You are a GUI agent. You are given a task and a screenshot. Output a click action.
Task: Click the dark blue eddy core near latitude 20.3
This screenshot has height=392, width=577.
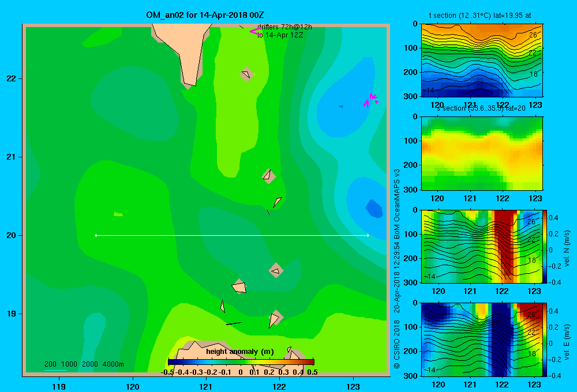click(x=374, y=208)
